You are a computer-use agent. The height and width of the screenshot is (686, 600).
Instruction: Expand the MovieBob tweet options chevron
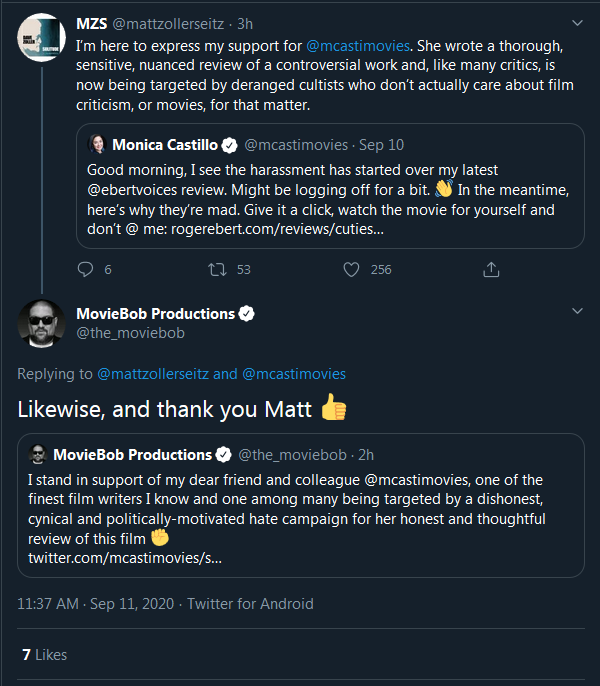pyautogui.click(x=578, y=311)
